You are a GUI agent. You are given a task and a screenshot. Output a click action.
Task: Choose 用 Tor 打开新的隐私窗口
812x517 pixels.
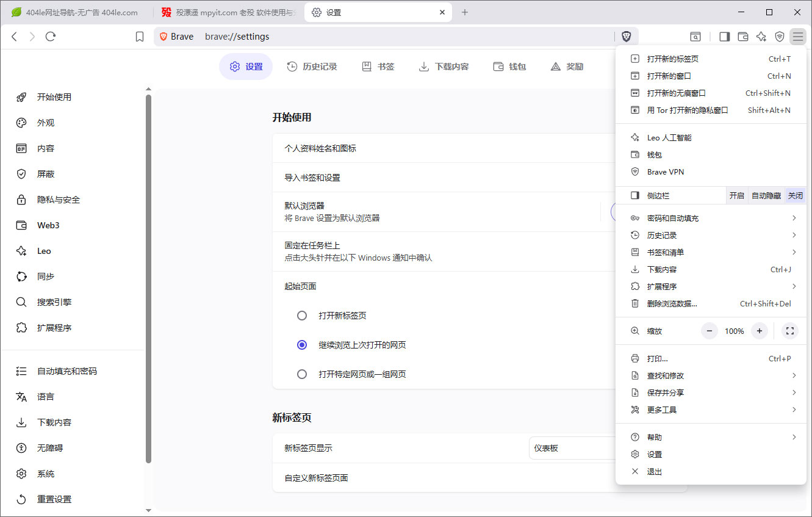(711, 110)
